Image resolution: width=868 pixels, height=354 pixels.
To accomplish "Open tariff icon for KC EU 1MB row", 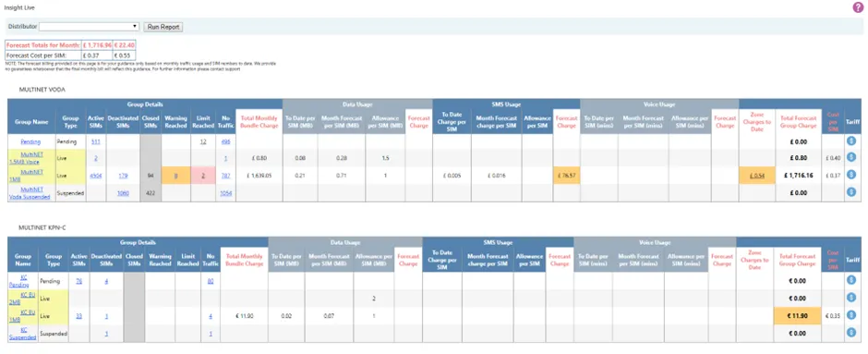I will pyautogui.click(x=852, y=315).
